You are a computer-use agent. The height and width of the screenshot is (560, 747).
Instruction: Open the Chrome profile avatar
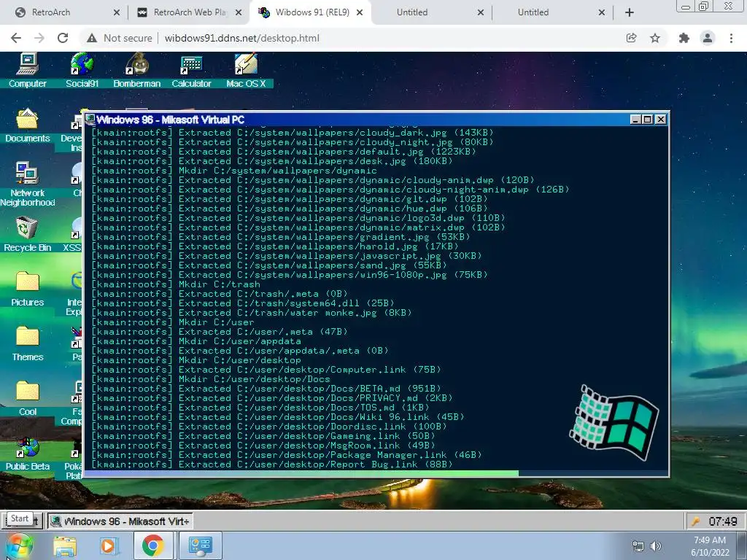[x=708, y=38]
